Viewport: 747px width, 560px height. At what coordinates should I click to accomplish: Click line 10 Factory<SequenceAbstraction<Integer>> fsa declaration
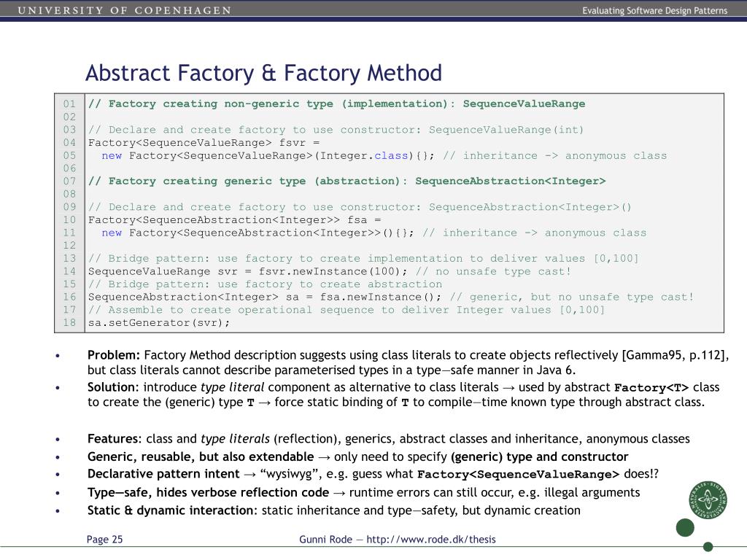(x=234, y=219)
